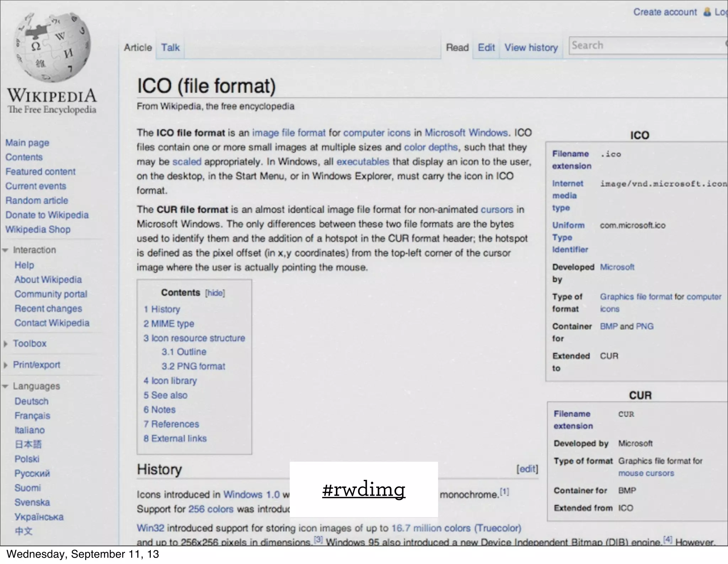Image resolution: width=728 pixels, height=564 pixels.
Task: Click footnote reference 1 after monochrome
Action: pyautogui.click(x=504, y=492)
